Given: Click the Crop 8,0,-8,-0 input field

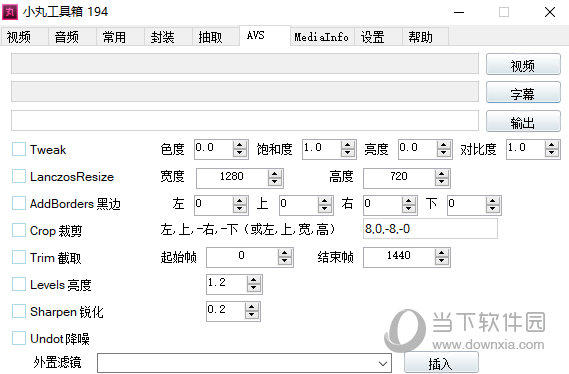Looking at the screenshot, I should pos(430,229).
